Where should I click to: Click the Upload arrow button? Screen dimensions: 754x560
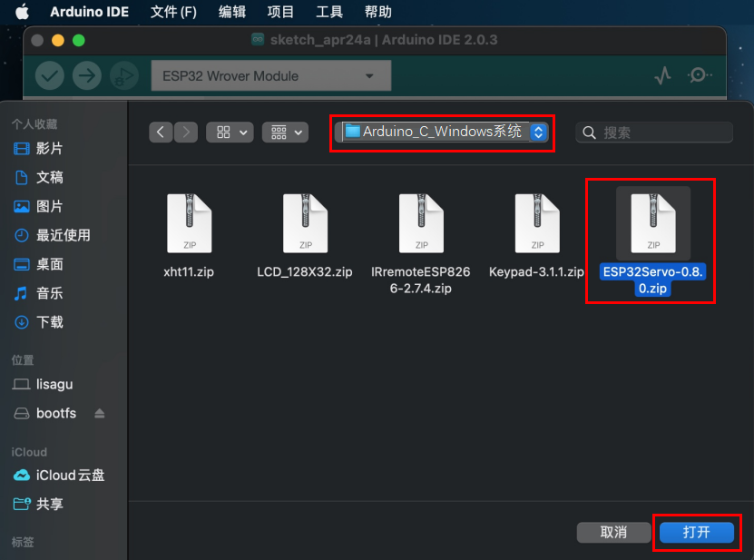pos(86,76)
